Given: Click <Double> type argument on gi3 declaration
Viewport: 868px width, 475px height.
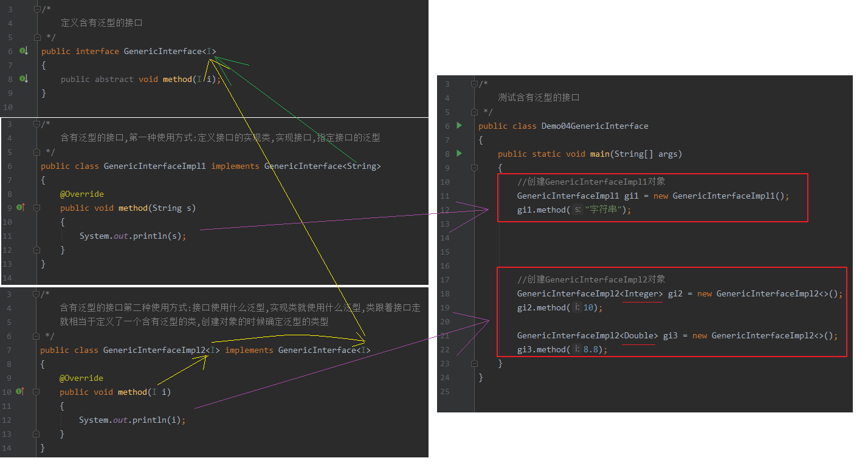Looking at the screenshot, I should tap(639, 335).
